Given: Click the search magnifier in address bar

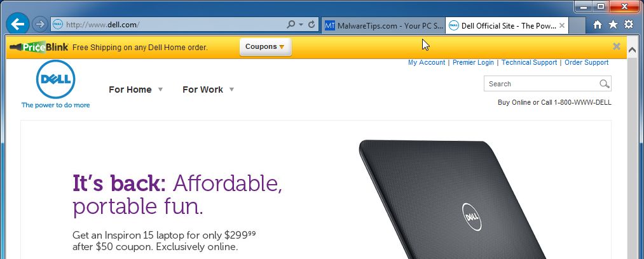Looking at the screenshot, I should tap(291, 25).
